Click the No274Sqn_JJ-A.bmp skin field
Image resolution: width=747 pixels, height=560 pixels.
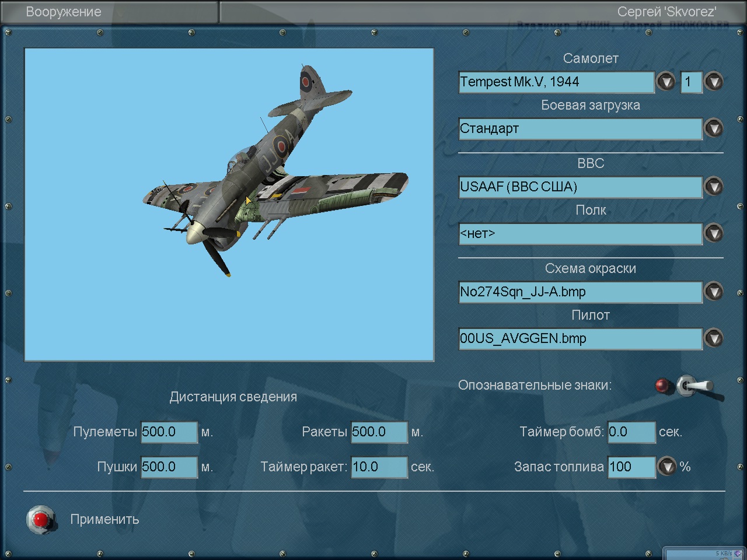(x=580, y=292)
